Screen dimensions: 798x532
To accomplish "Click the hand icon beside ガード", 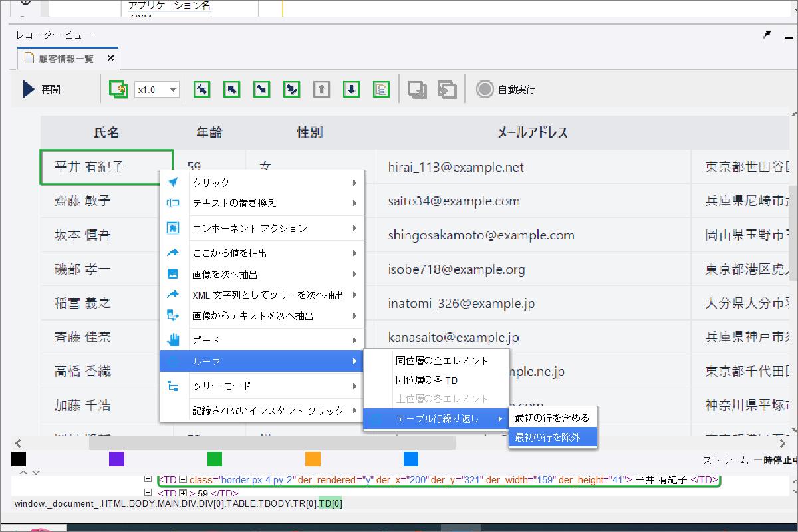I will (x=173, y=340).
